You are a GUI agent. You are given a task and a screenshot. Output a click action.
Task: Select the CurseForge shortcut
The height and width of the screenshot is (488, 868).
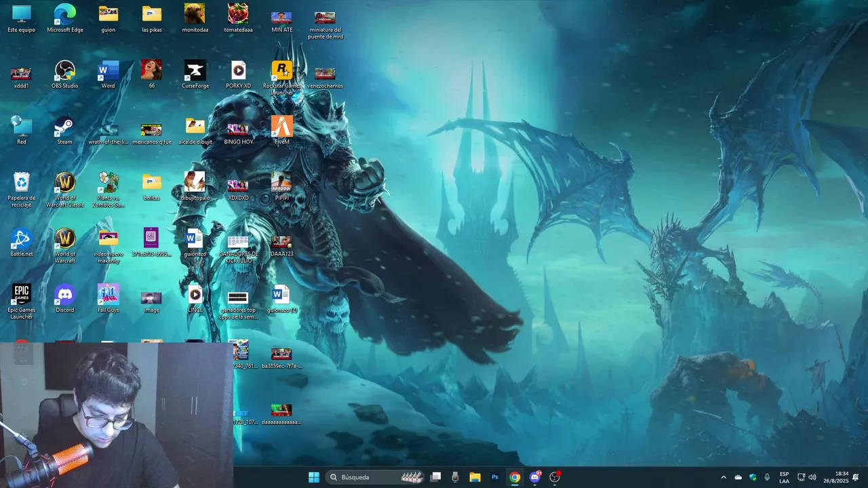[195, 75]
